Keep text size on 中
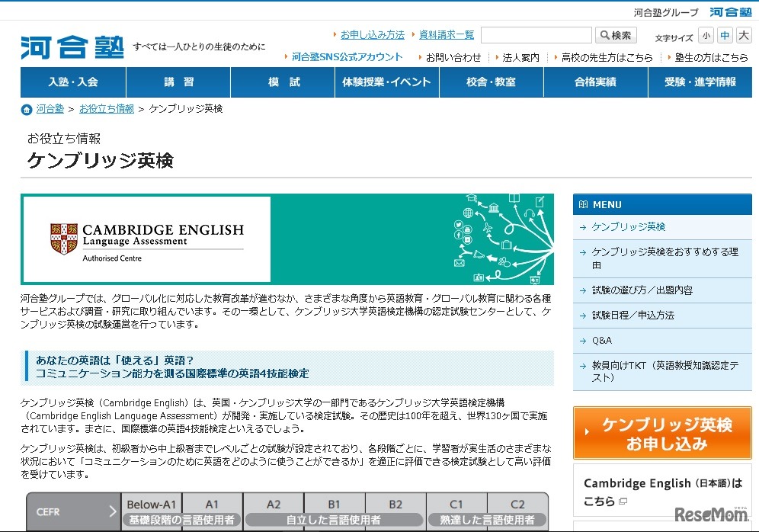759x532 pixels. click(x=724, y=36)
